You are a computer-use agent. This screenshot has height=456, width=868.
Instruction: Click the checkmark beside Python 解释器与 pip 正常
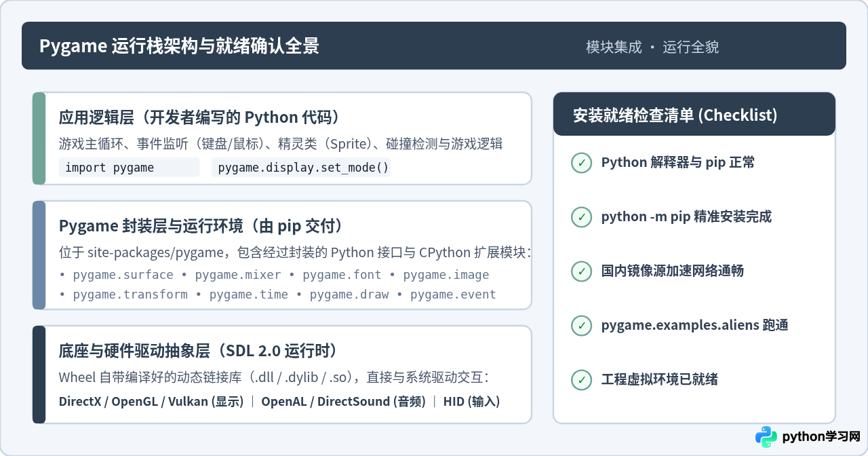point(581,163)
